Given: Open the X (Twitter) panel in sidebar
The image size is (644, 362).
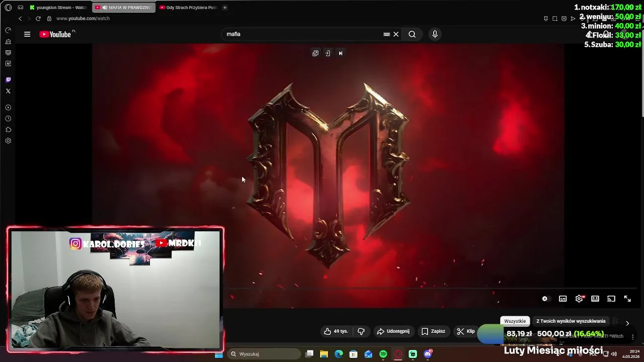Looking at the screenshot, I should 8,91.
